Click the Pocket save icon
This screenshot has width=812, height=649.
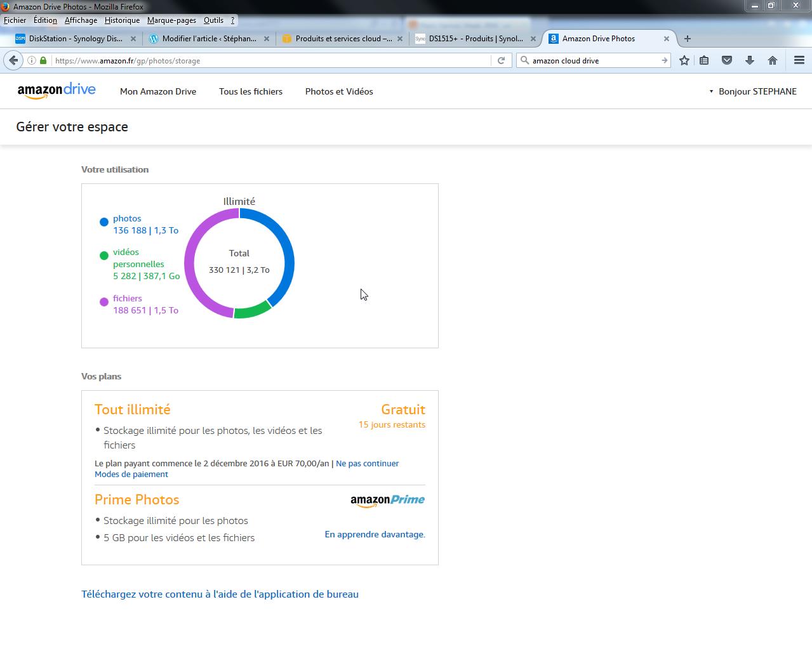727,61
